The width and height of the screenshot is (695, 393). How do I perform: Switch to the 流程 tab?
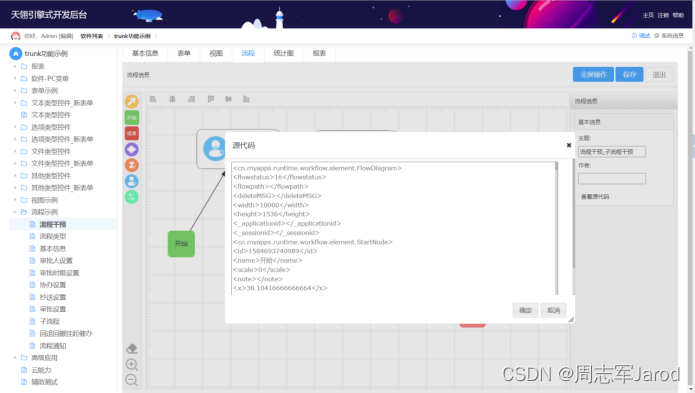pos(248,53)
